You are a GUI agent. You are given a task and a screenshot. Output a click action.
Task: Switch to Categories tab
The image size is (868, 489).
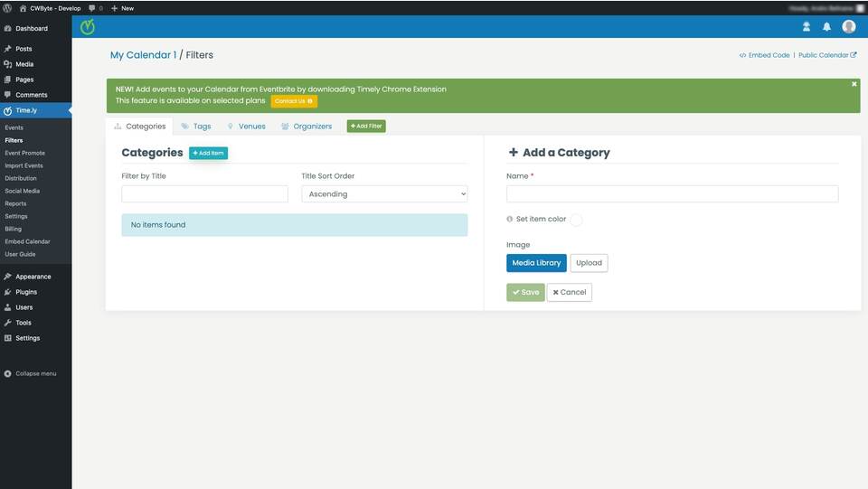click(x=139, y=127)
